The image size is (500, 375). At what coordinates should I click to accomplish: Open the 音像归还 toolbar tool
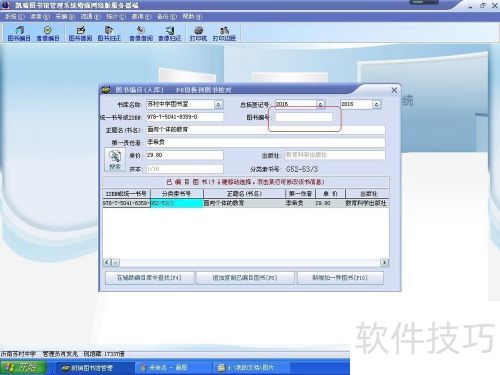coord(169,34)
